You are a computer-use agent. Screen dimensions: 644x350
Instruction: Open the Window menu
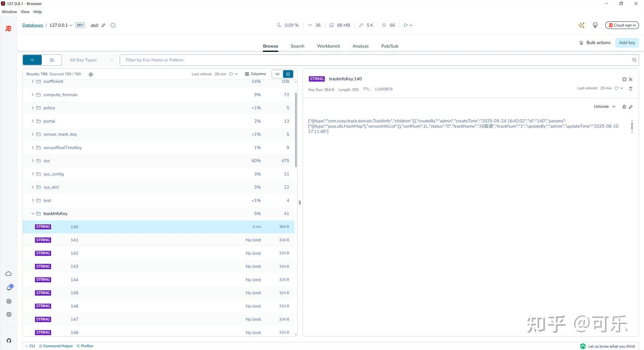click(x=9, y=12)
